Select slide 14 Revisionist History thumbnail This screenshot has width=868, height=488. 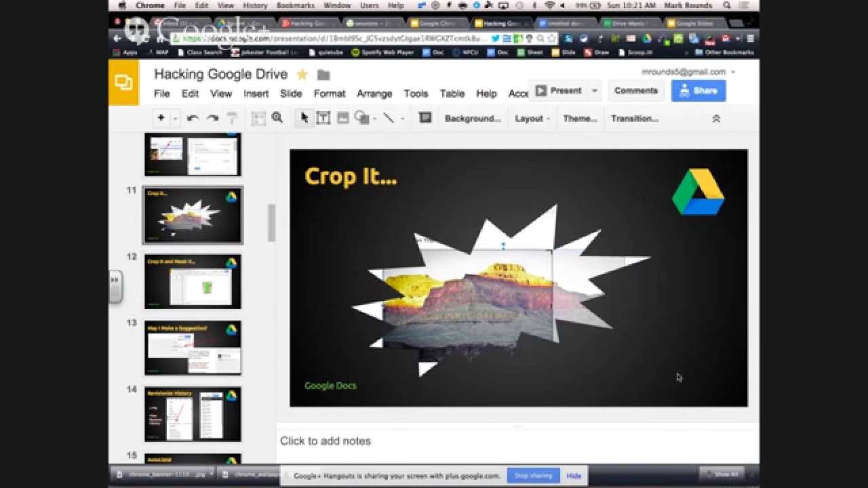point(193,414)
